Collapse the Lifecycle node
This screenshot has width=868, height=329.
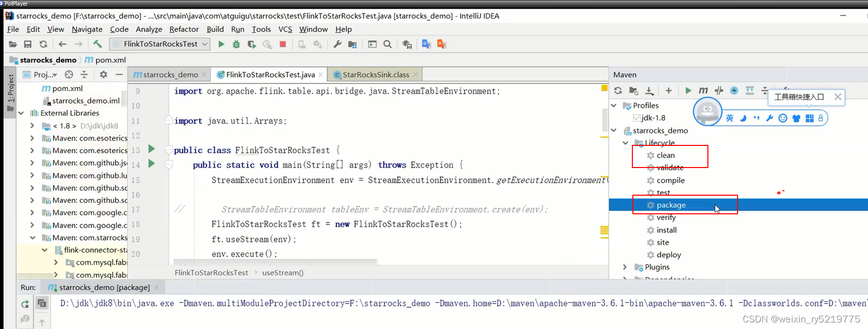point(626,143)
